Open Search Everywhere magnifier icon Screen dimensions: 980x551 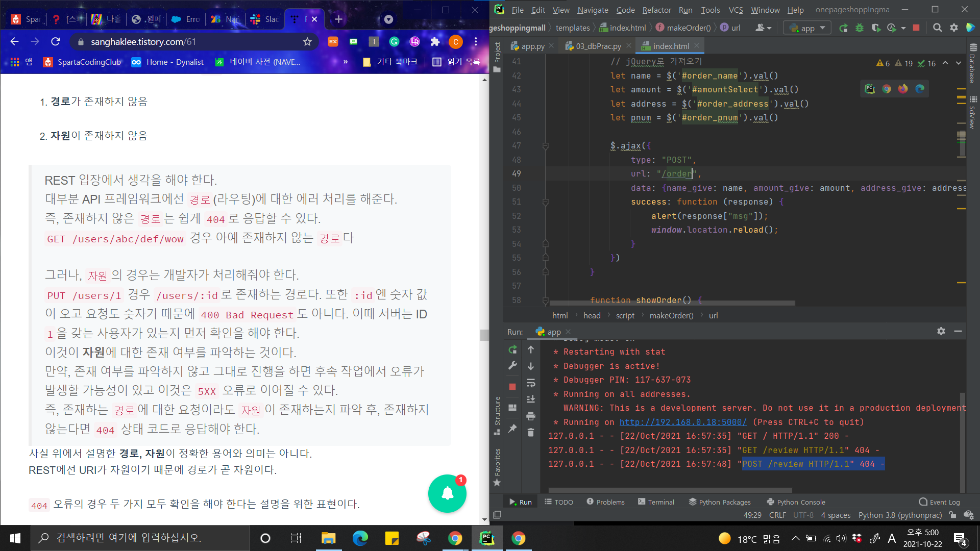pos(937,28)
